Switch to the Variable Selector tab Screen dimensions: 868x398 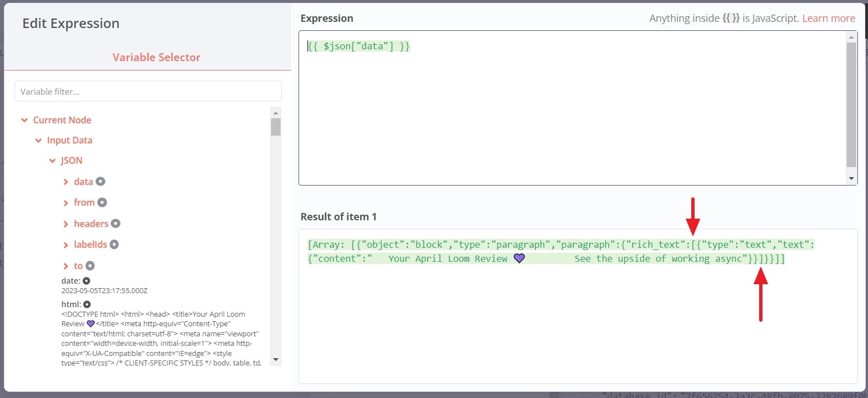[157, 57]
